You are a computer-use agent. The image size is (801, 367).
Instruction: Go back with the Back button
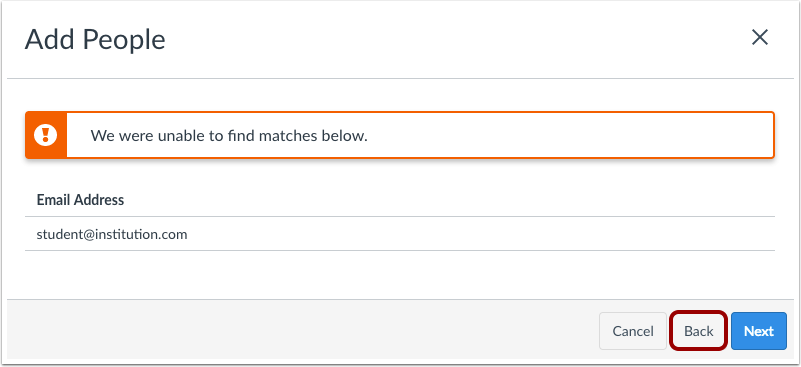coord(698,331)
